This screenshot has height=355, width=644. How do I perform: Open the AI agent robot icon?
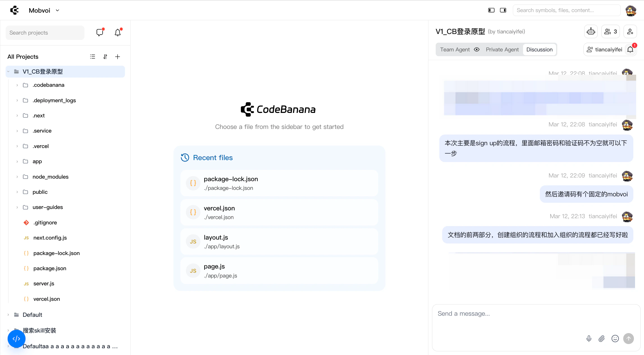point(591,31)
